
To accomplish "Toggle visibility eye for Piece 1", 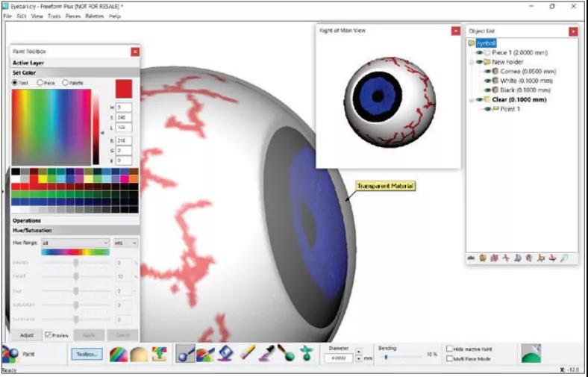I will click(480, 53).
